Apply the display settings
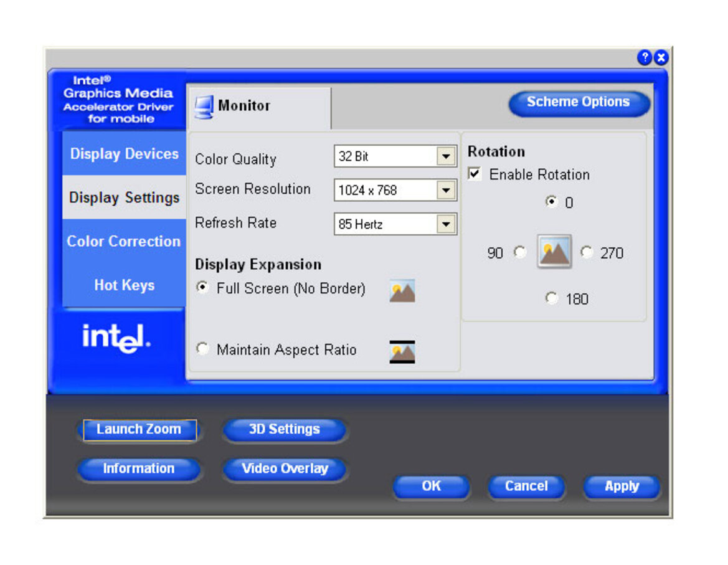The image size is (728, 565). click(622, 487)
